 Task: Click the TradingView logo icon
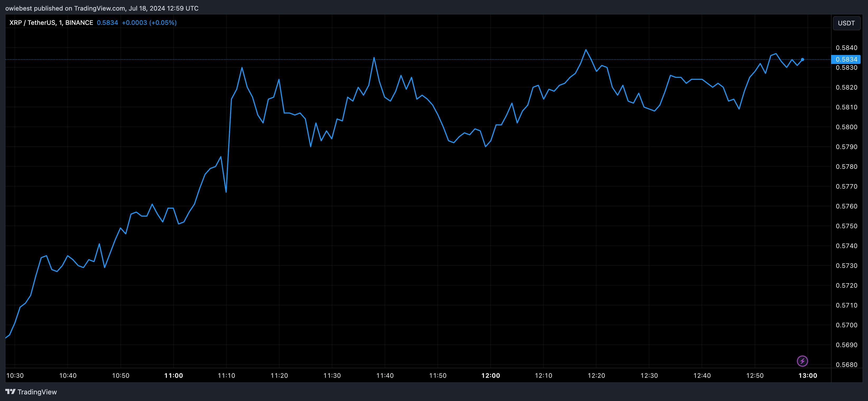point(11,391)
